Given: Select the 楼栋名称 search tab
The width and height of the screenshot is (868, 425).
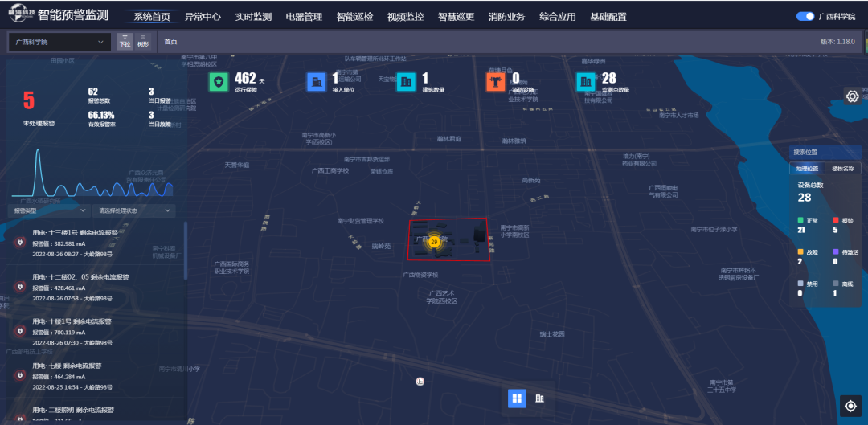Looking at the screenshot, I should coord(843,168).
